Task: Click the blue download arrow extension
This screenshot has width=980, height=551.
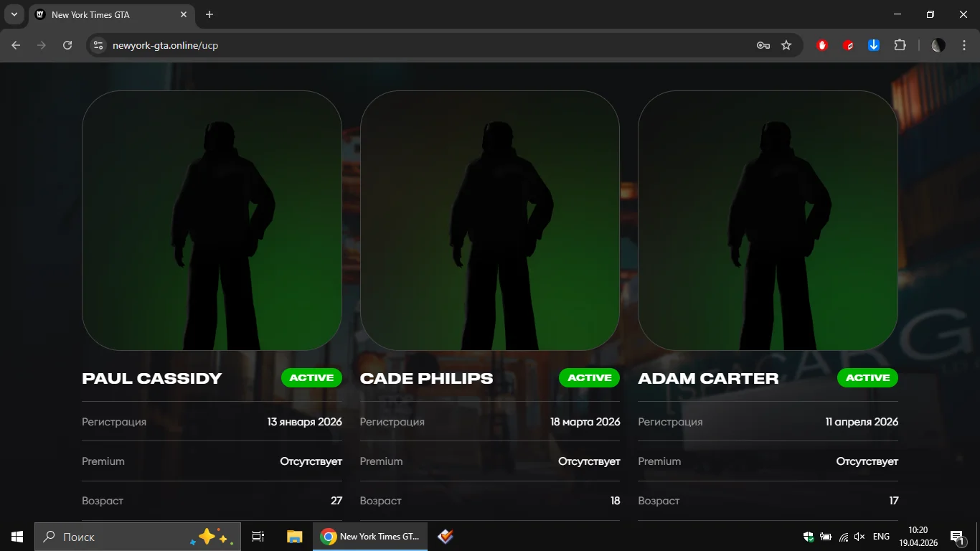Action: (874, 45)
